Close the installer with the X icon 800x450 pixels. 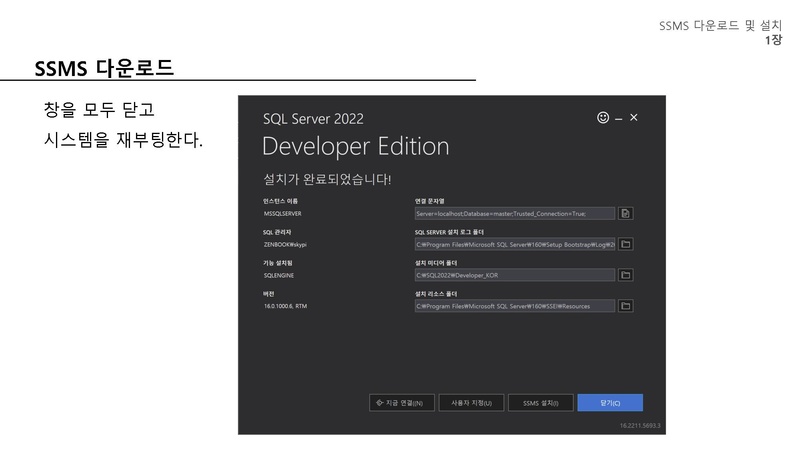[x=634, y=118]
